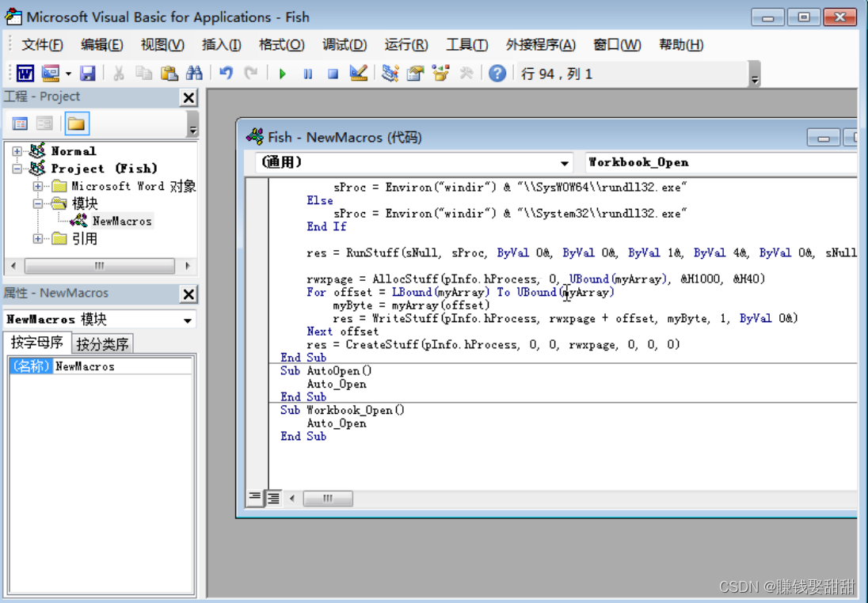Switch to Procedure View button
Viewport: 868px width, 603px height.
[x=254, y=498]
